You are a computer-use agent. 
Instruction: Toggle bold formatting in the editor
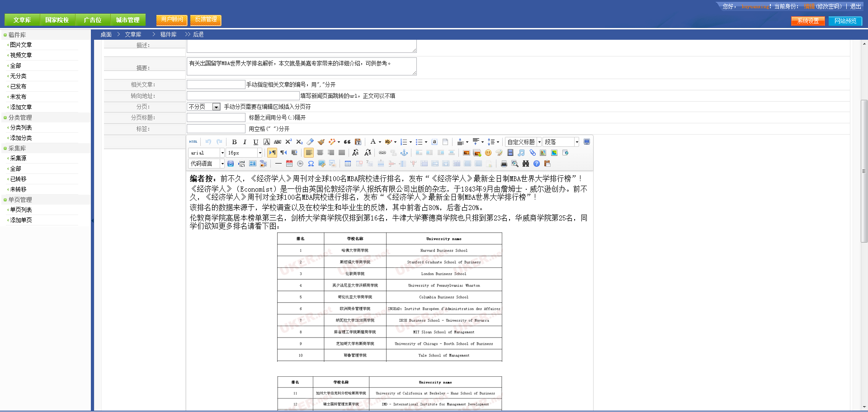234,142
